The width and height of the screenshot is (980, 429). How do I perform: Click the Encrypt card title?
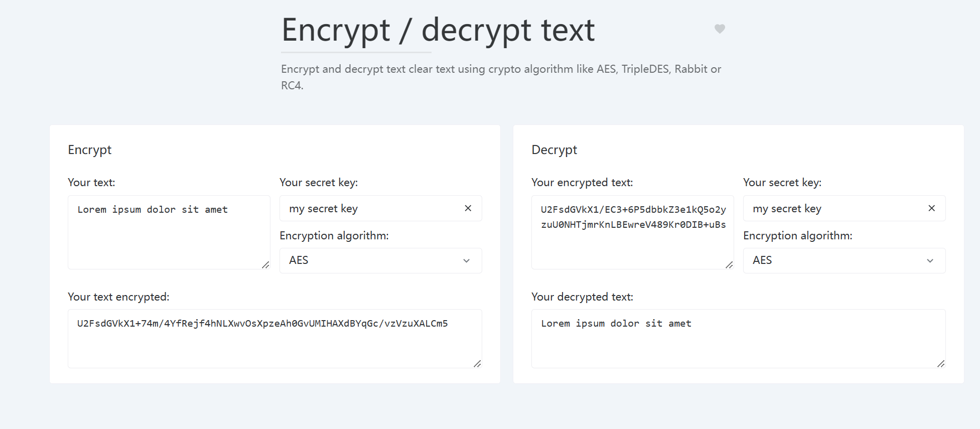tap(90, 150)
